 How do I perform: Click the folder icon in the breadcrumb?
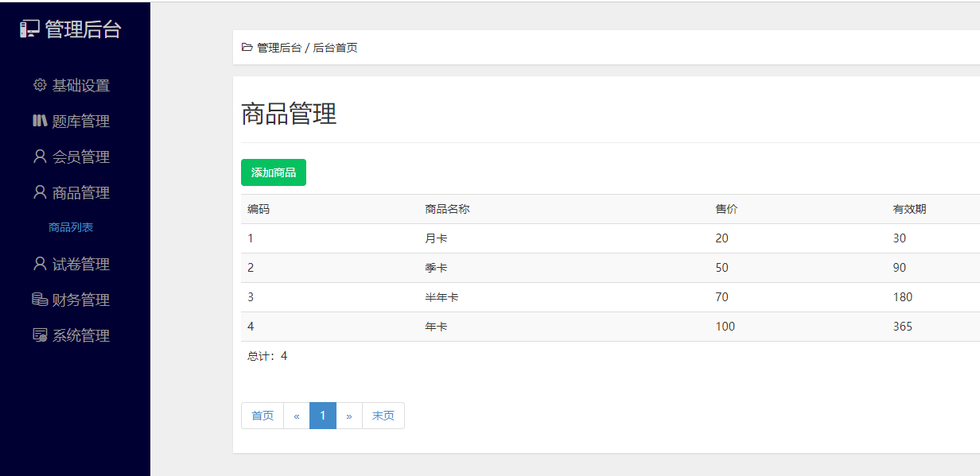coord(247,48)
